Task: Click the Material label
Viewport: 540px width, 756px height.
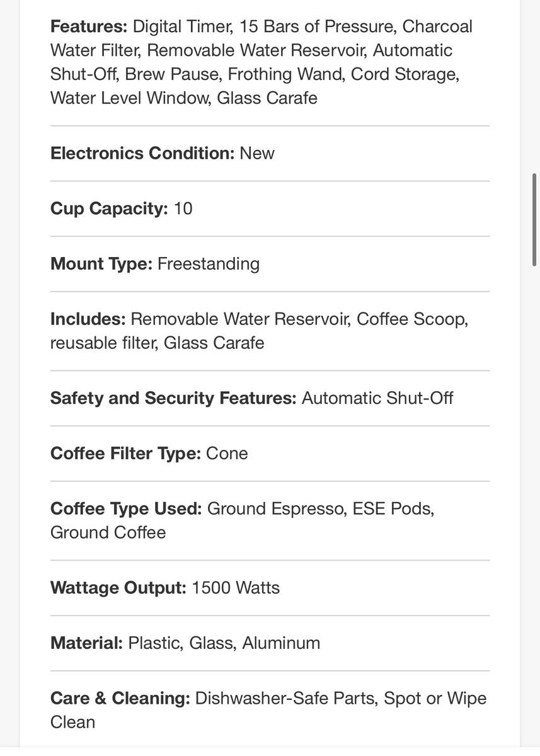Action: click(x=86, y=643)
